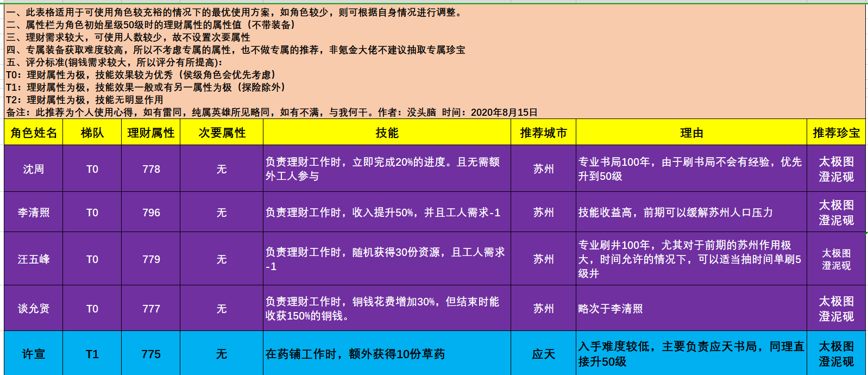Select the 理财属性 header cell
The width and height of the screenshot is (868, 375).
[x=151, y=133]
